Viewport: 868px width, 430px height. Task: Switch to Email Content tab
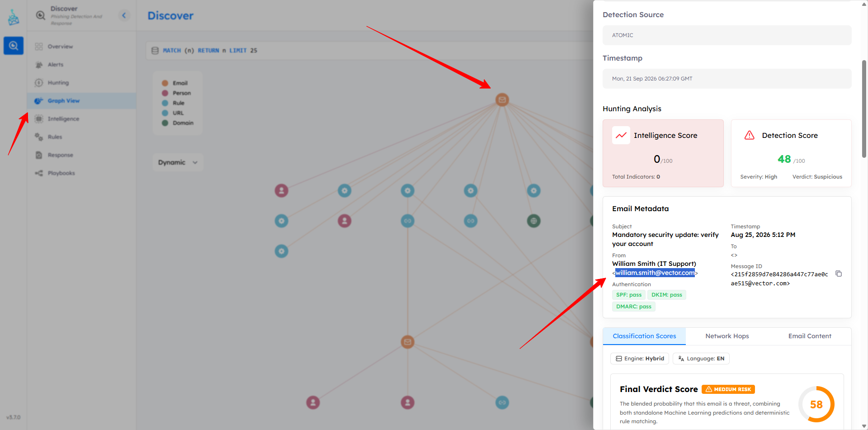pos(810,336)
